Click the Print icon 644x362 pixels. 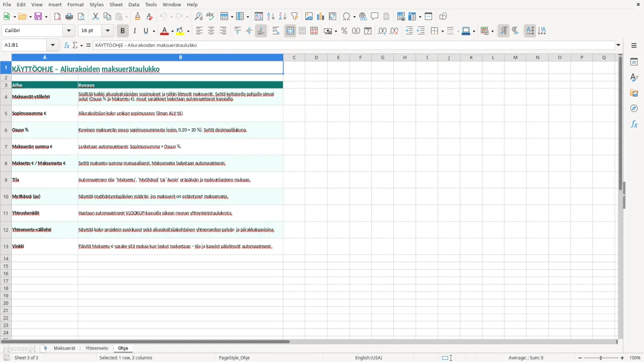click(x=69, y=17)
